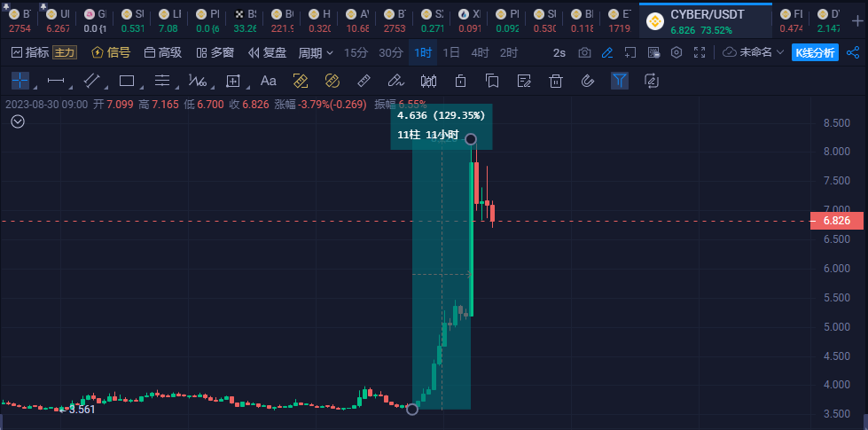This screenshot has width=868, height=430.
Task: Switch chart to 30分 timeframe
Action: (391, 52)
